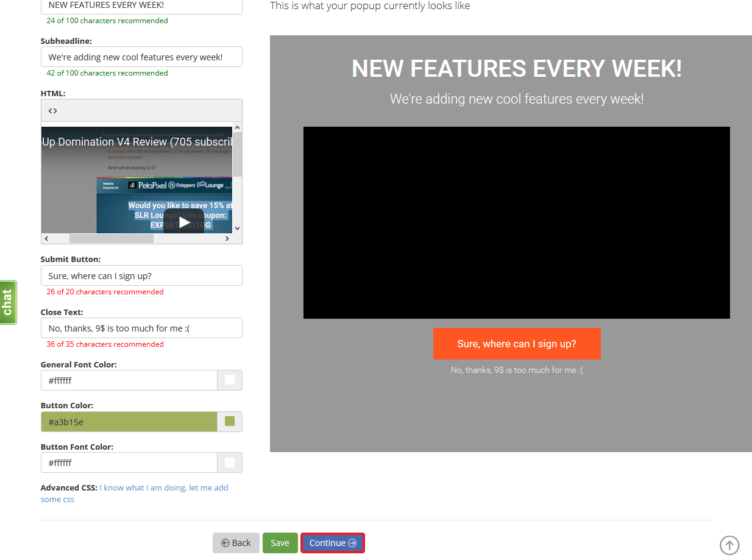
Task: Click the preview close text link
Action: 517,370
